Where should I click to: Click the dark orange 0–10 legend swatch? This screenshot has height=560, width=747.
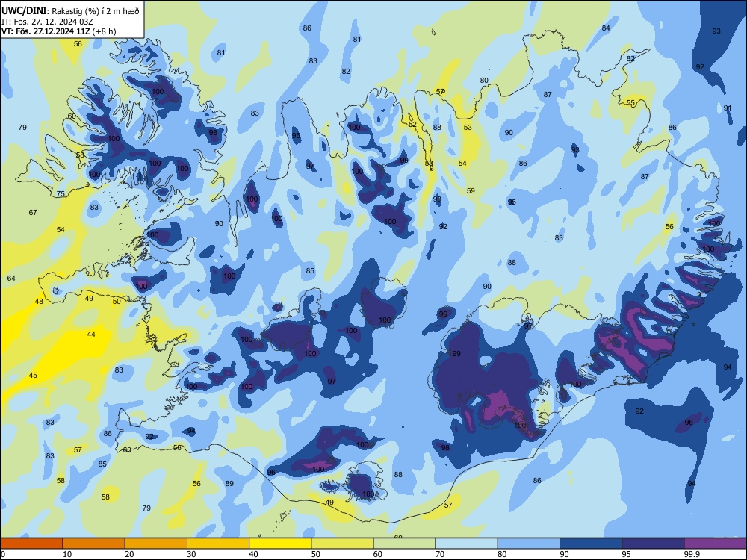[x=31, y=544]
